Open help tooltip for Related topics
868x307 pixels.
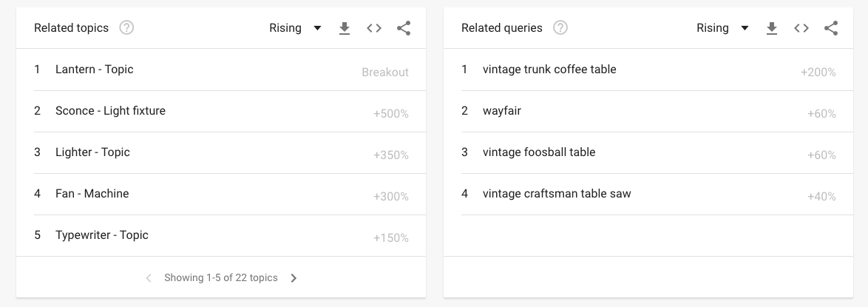126,27
